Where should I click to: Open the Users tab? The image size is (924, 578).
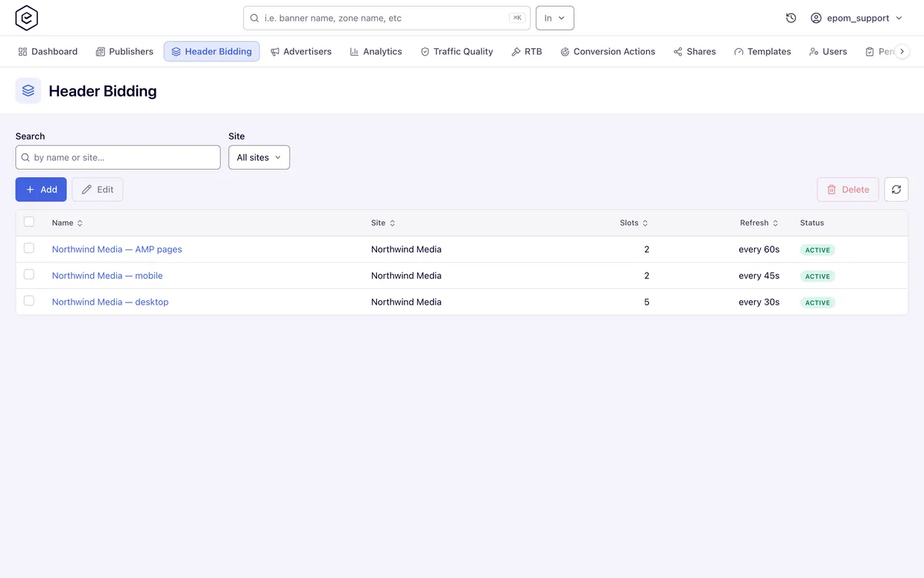pyautogui.click(x=828, y=51)
